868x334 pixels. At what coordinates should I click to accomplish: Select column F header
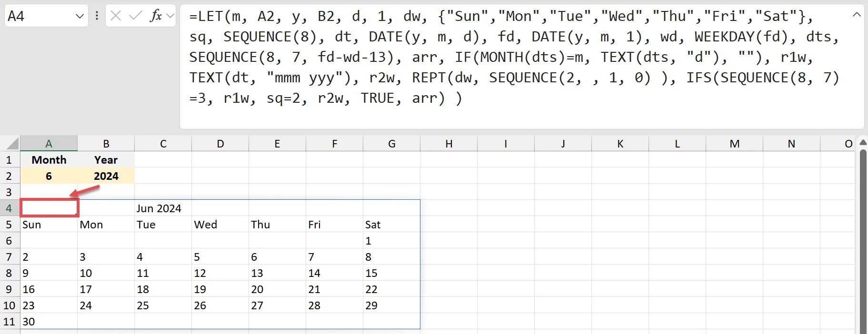tap(334, 143)
